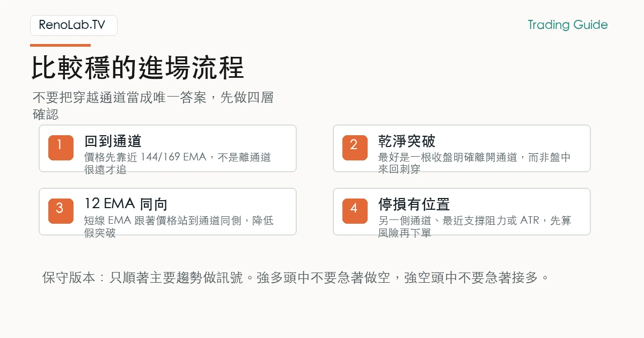The height and width of the screenshot is (338, 644).
Task: Select the 乾淨突破 card heading
Action: (407, 141)
